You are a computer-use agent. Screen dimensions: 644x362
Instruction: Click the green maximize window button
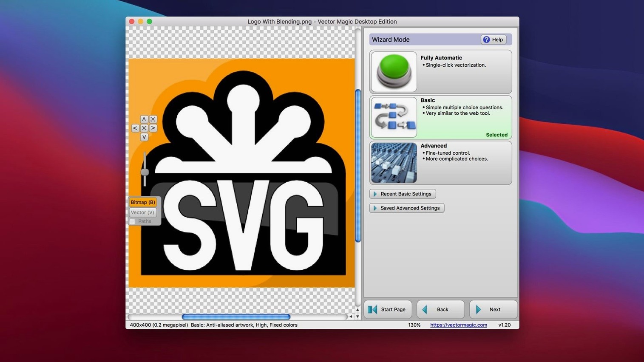click(x=149, y=21)
